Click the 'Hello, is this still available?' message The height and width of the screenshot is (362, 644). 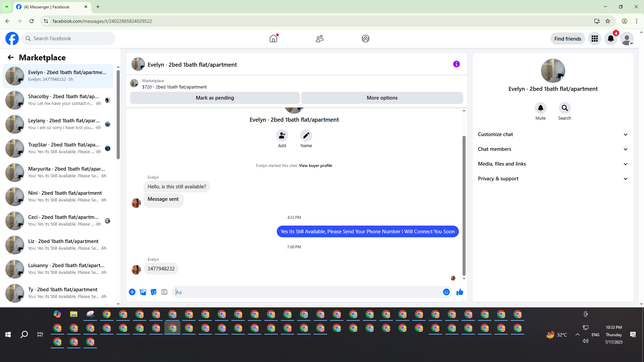click(x=177, y=187)
